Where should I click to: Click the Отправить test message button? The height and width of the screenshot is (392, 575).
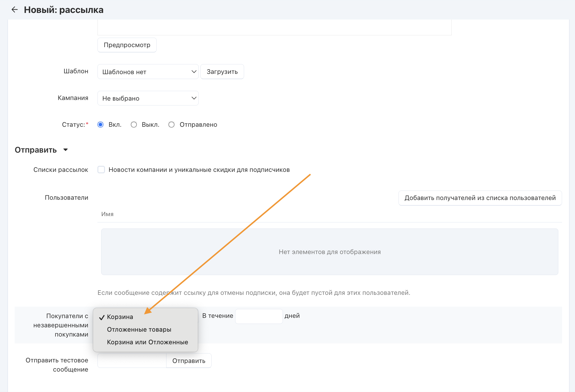189,361
